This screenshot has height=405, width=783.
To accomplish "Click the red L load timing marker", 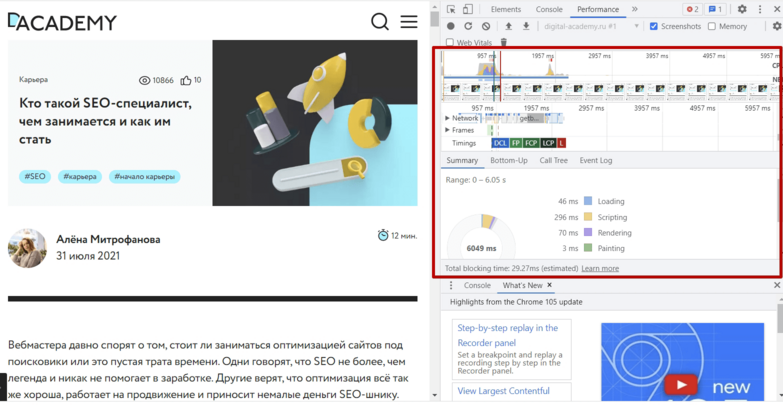I will click(562, 143).
